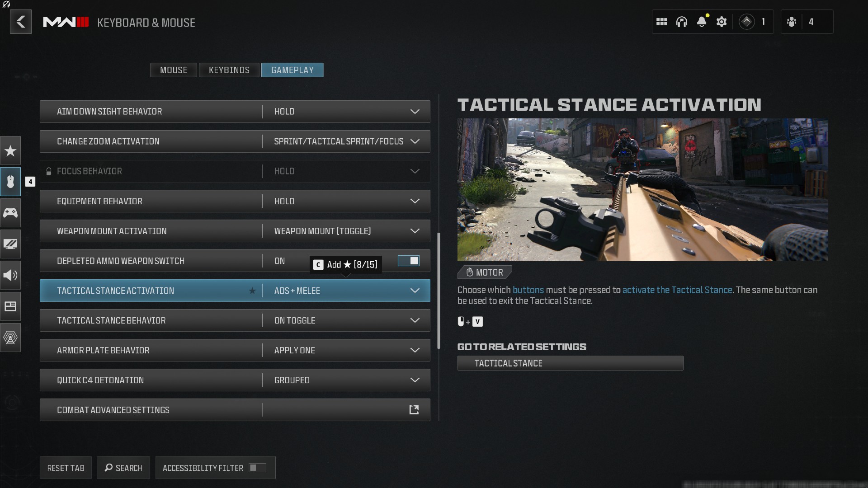
Task: Click the GO TO TACTICAL STANCE related settings
Action: pos(571,363)
